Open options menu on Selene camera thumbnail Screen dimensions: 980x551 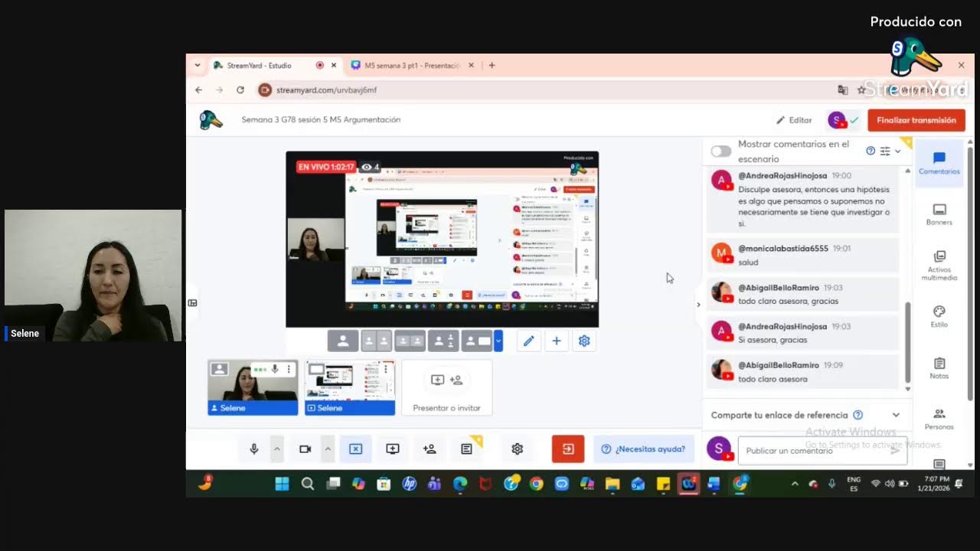pyautogui.click(x=289, y=369)
